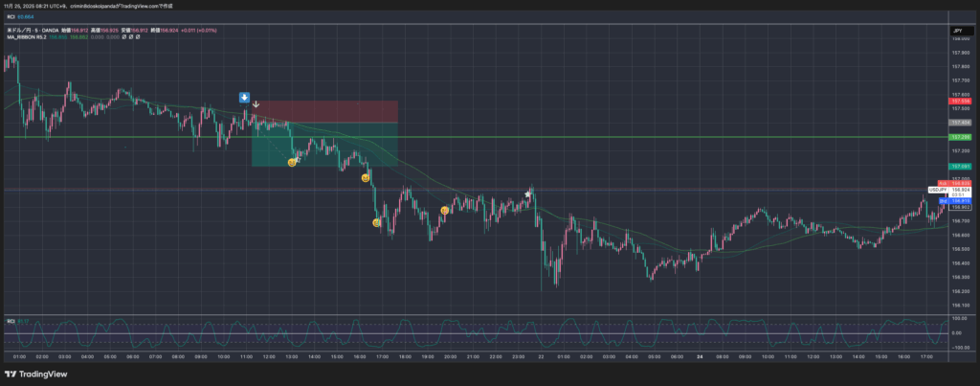Select the red stop-loss zone of short position
The image size is (980, 386).
(x=324, y=111)
